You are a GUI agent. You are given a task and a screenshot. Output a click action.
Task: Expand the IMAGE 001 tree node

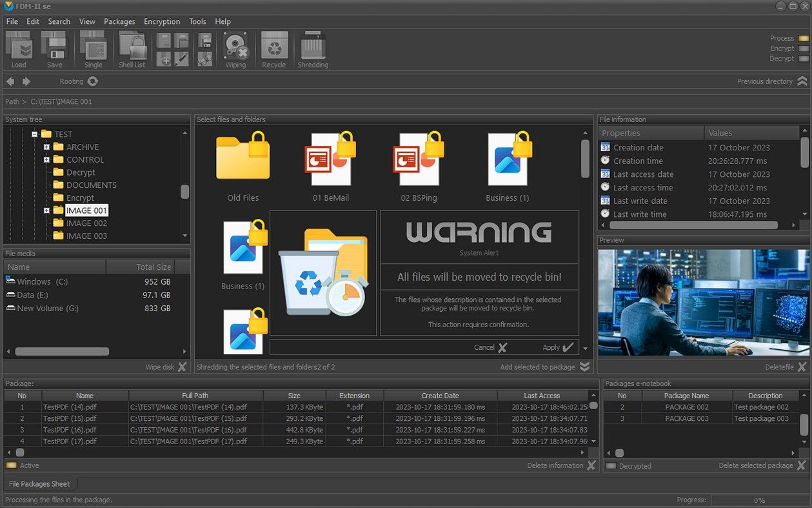46,210
